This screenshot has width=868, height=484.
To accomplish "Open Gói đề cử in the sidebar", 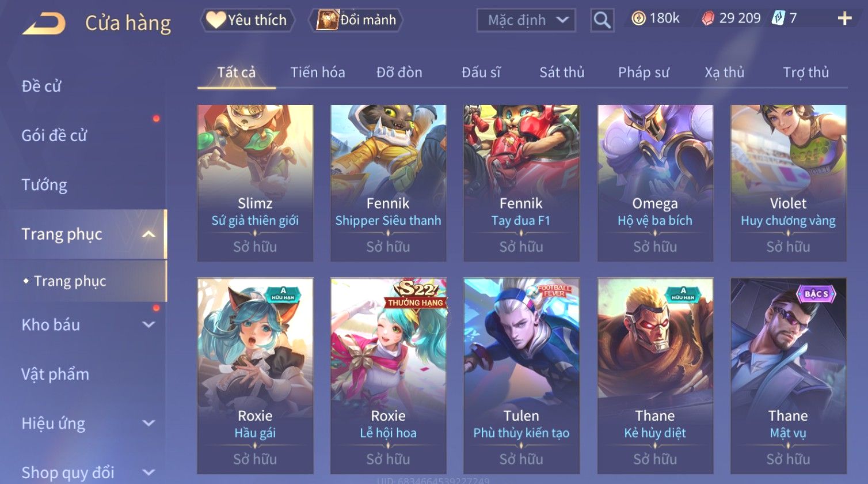I will point(54,135).
